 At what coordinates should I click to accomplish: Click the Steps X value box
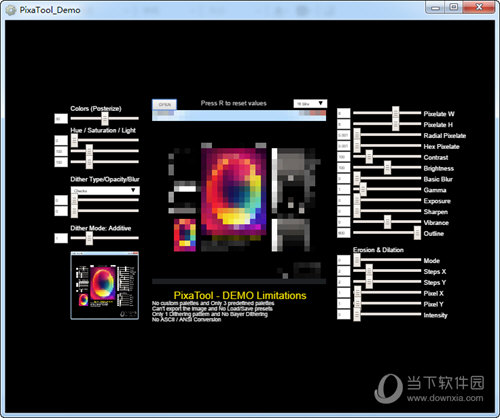coord(344,271)
